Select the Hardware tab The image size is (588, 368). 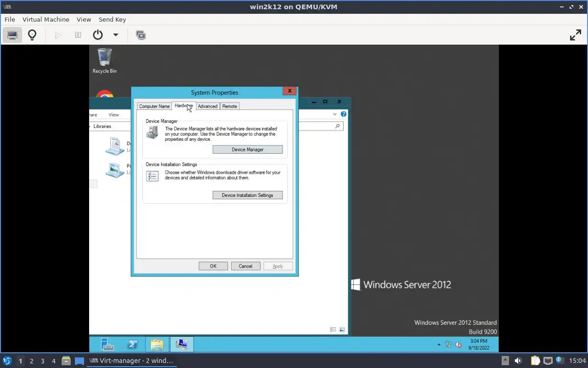point(184,106)
